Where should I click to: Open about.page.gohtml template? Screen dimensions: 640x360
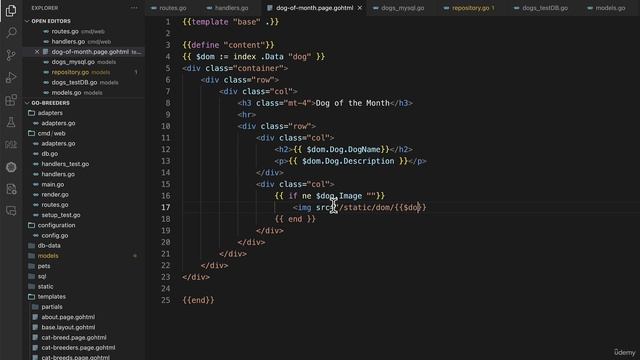(68, 317)
